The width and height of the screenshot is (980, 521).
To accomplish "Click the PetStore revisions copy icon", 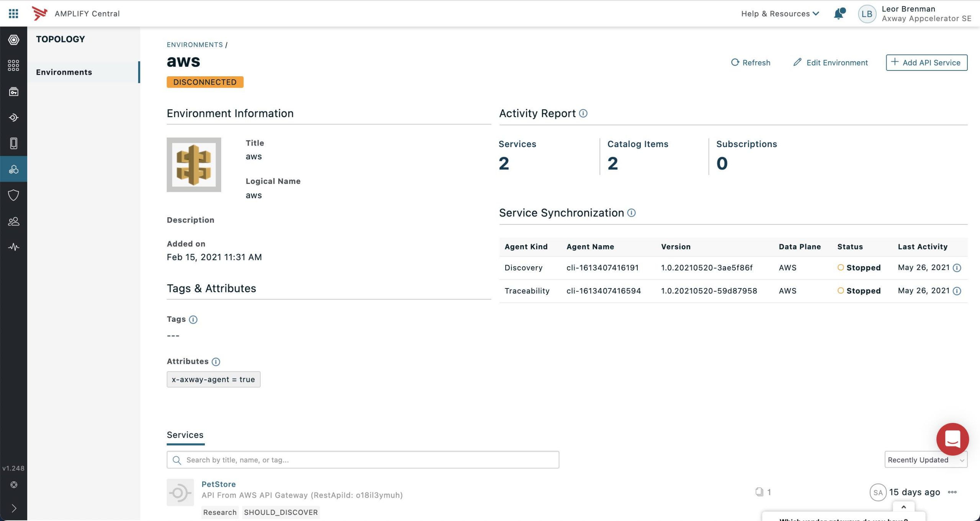I will [759, 492].
